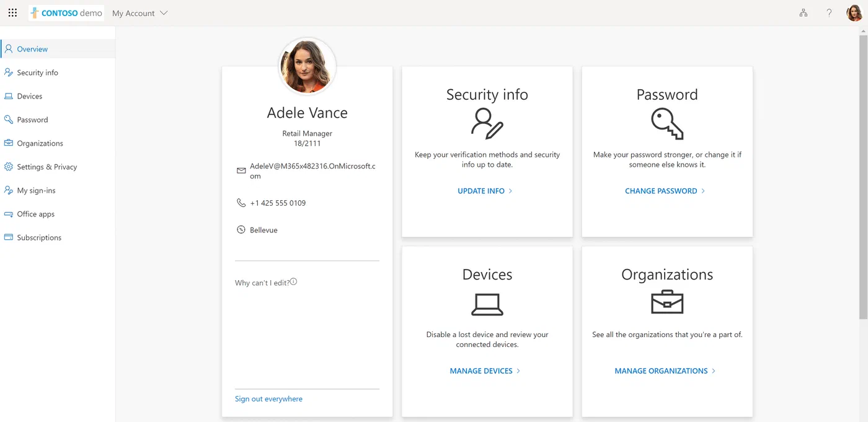This screenshot has width=868, height=422.
Task: Click the phone number +1 425 555 0109
Action: [x=278, y=203]
